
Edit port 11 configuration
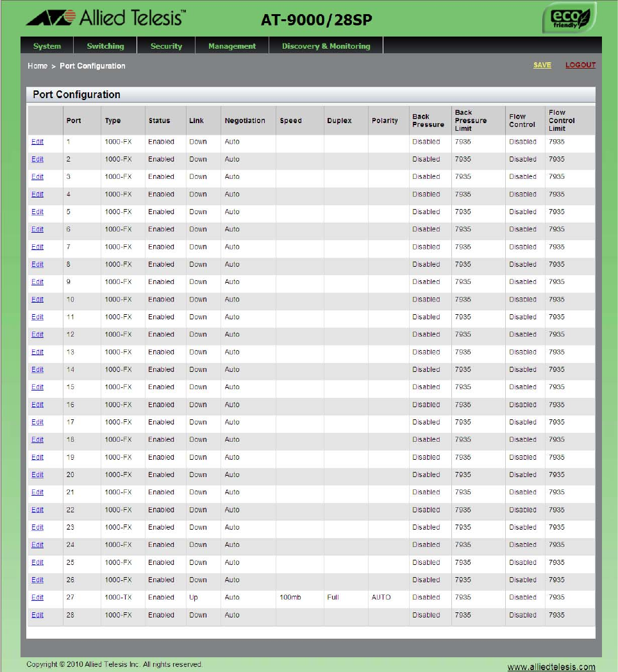37,317
